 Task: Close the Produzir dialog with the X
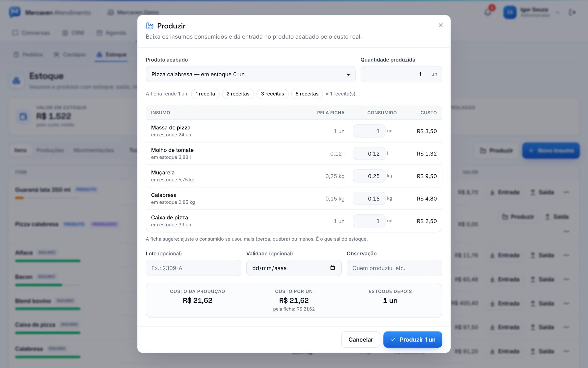click(440, 25)
